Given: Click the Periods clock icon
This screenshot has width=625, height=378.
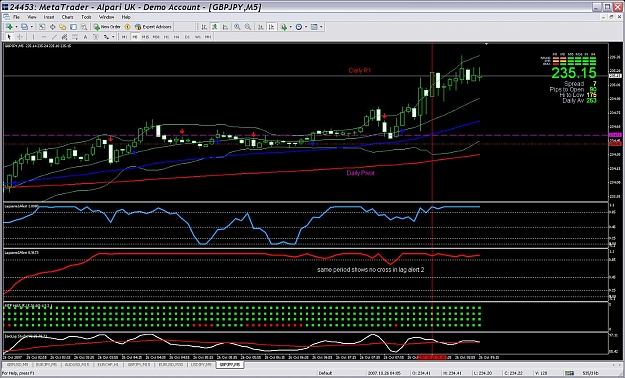Looking at the screenshot, I should click(x=299, y=27).
